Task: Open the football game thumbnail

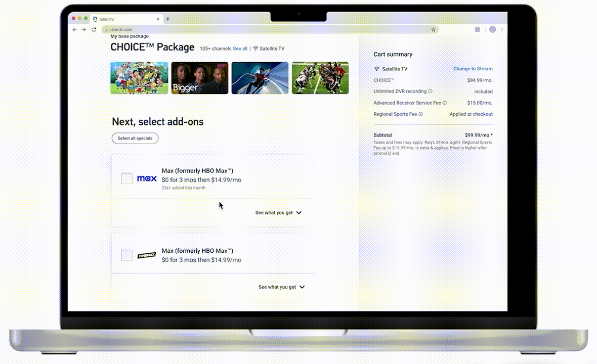Action: tap(320, 78)
